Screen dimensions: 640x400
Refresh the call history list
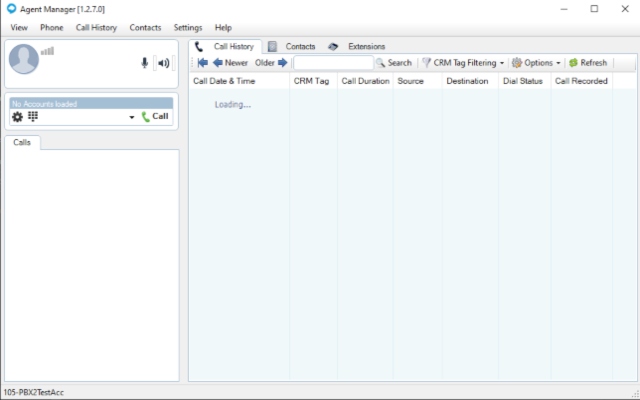coord(587,63)
